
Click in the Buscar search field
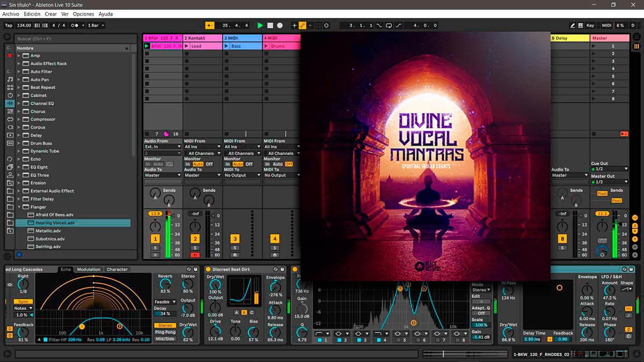tap(76, 39)
